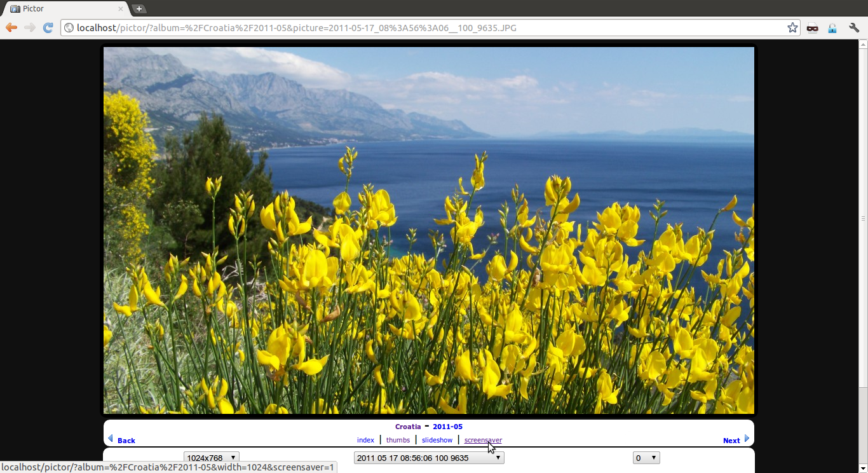Click the globe icon in the address bar
Screen dimensions: 868x473
69,27
